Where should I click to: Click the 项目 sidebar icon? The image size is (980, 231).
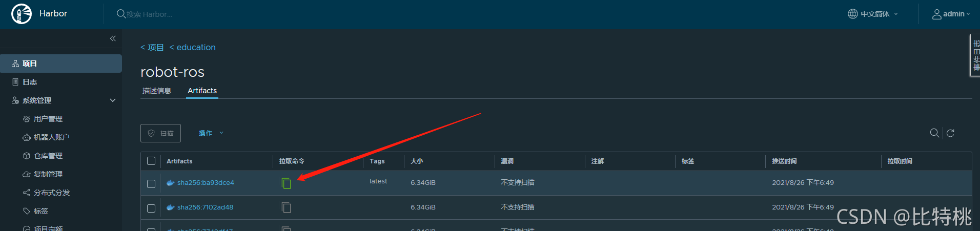[x=15, y=64]
